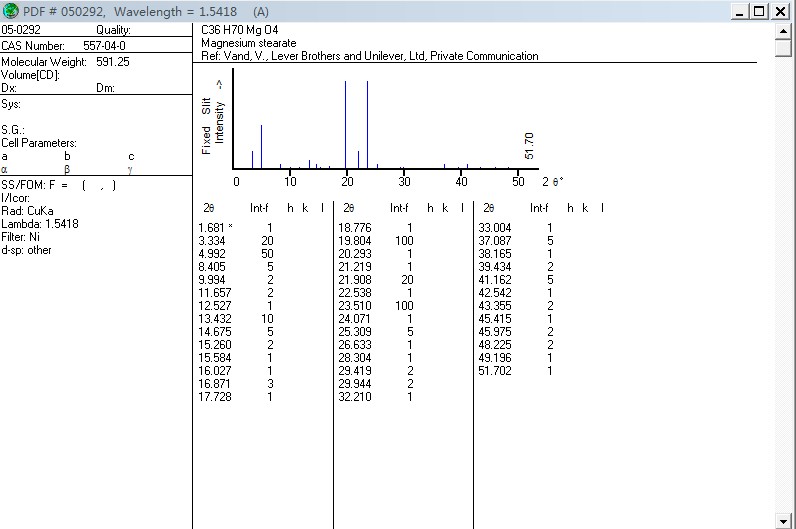Click Molecular Weight value 591.25

pos(113,62)
